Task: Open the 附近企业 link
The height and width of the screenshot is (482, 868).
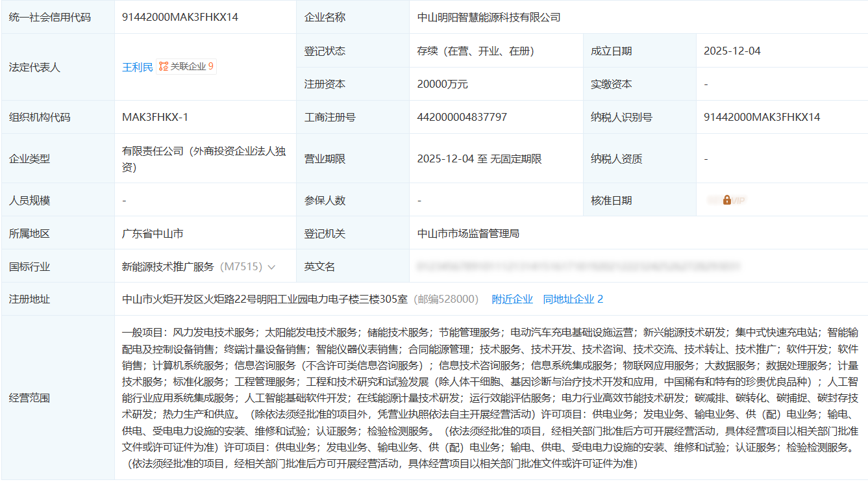Action: pos(512,299)
